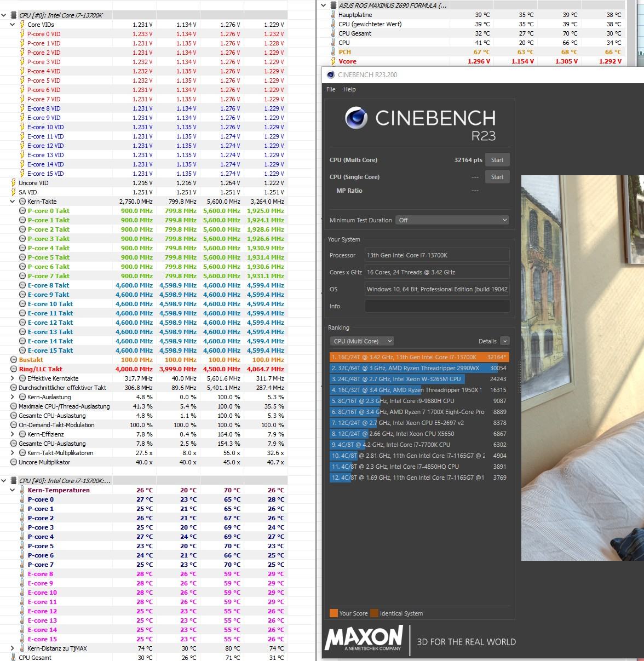The image size is (644, 661).
Task: Click the orange Your Score legend swatch
Action: click(x=334, y=613)
